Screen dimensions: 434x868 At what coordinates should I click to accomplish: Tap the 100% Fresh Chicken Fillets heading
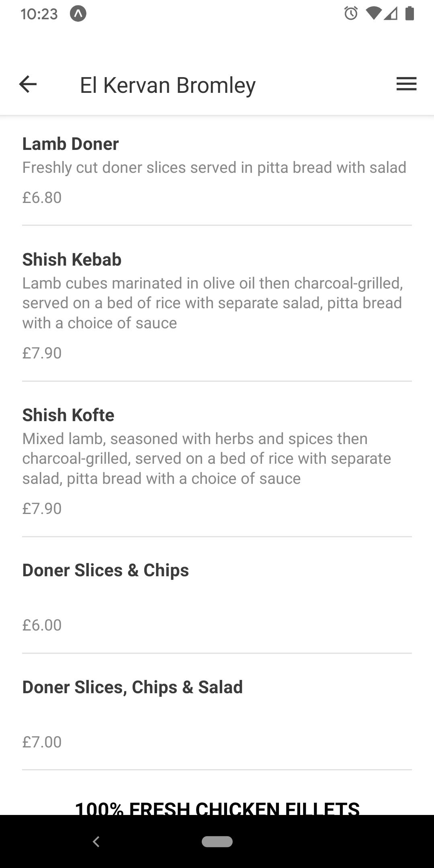click(x=217, y=808)
